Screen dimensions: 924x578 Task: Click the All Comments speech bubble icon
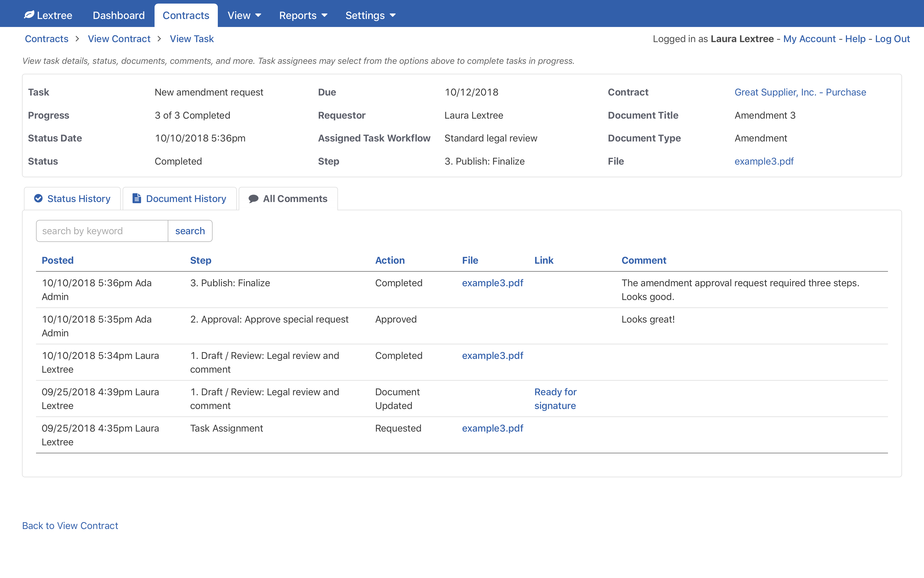254,199
